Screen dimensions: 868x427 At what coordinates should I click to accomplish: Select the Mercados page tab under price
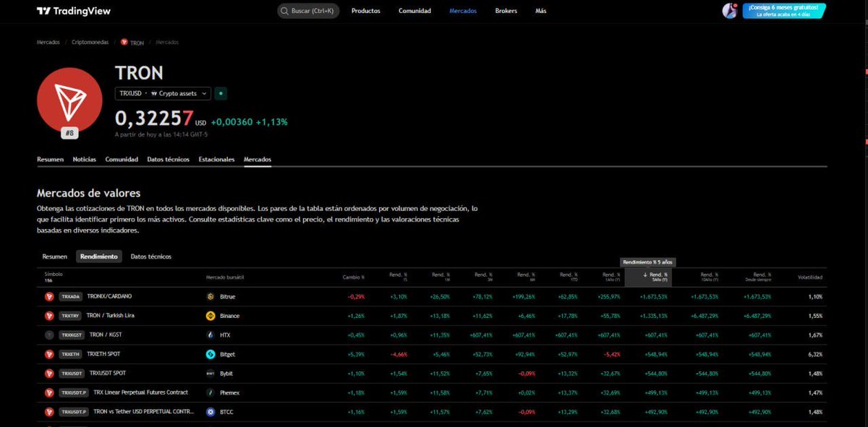coord(258,159)
